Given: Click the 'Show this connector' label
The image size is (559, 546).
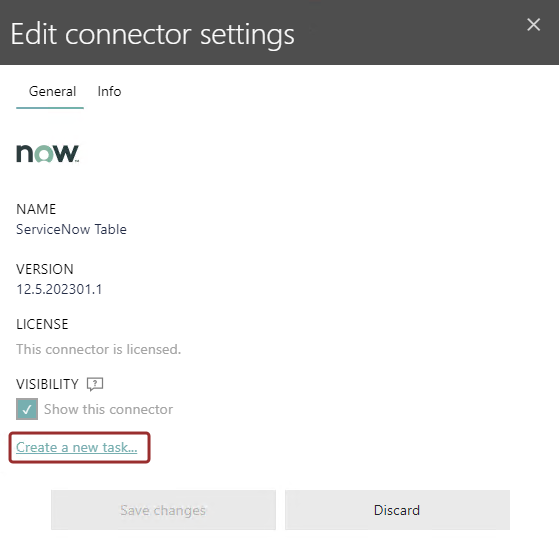Looking at the screenshot, I should coord(108,410).
